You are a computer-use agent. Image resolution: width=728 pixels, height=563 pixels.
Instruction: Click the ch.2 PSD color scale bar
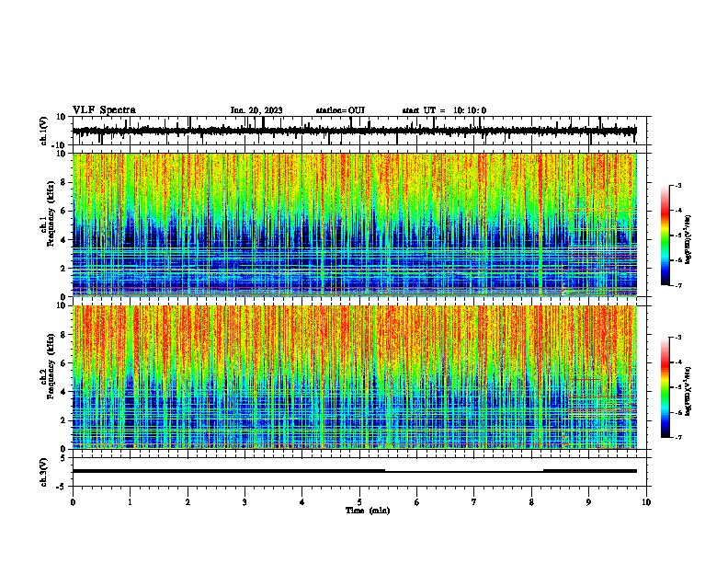pos(665,387)
